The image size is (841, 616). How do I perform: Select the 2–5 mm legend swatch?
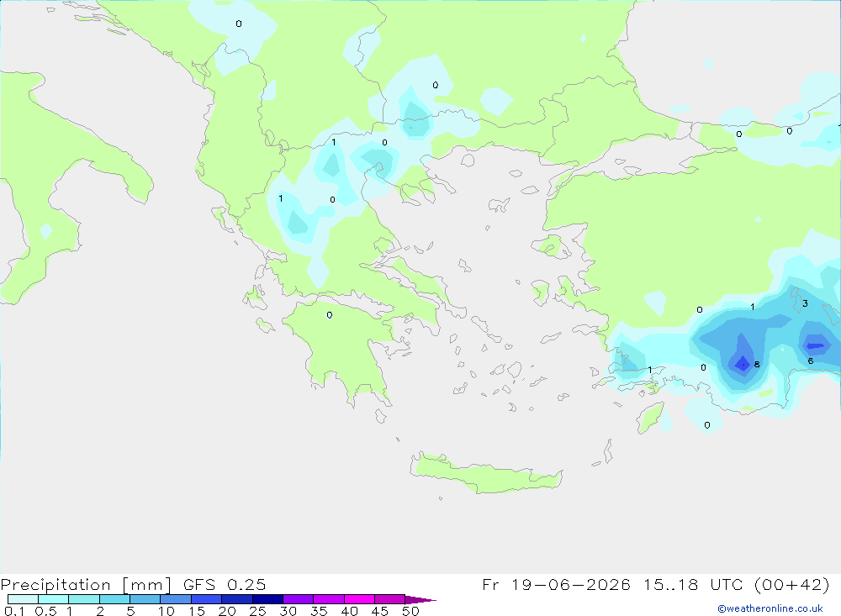click(x=114, y=599)
